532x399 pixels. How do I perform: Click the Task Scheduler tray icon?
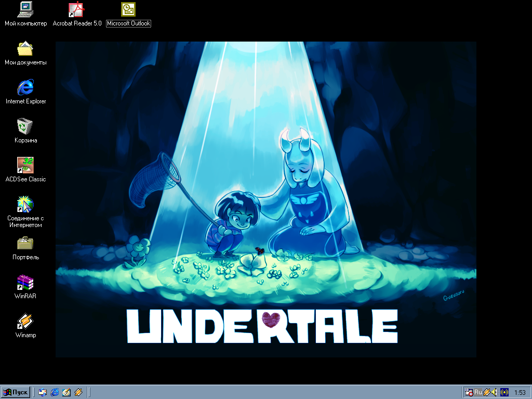[x=469, y=392]
